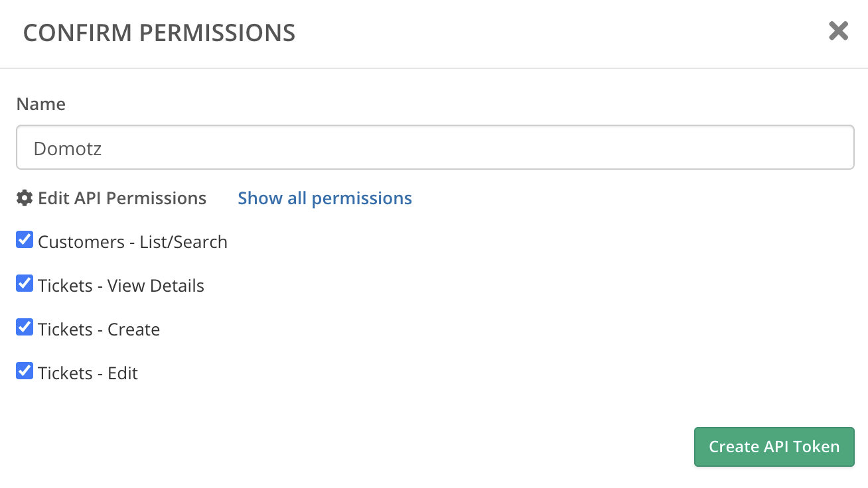868x488 pixels.
Task: Focus the Name text input field
Action: [435, 148]
